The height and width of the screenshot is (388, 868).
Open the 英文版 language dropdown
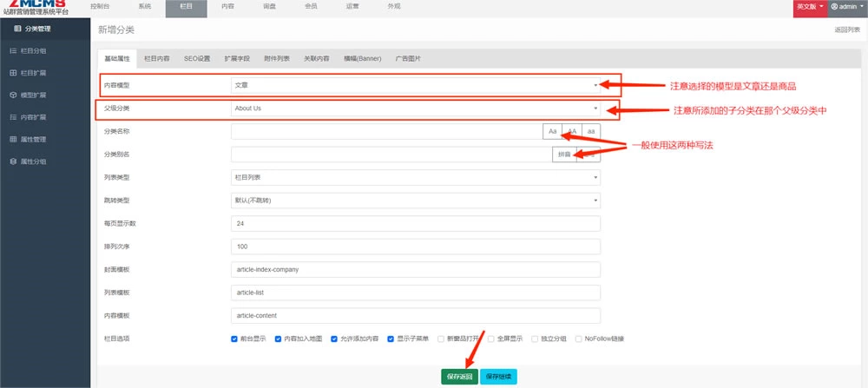coord(811,7)
